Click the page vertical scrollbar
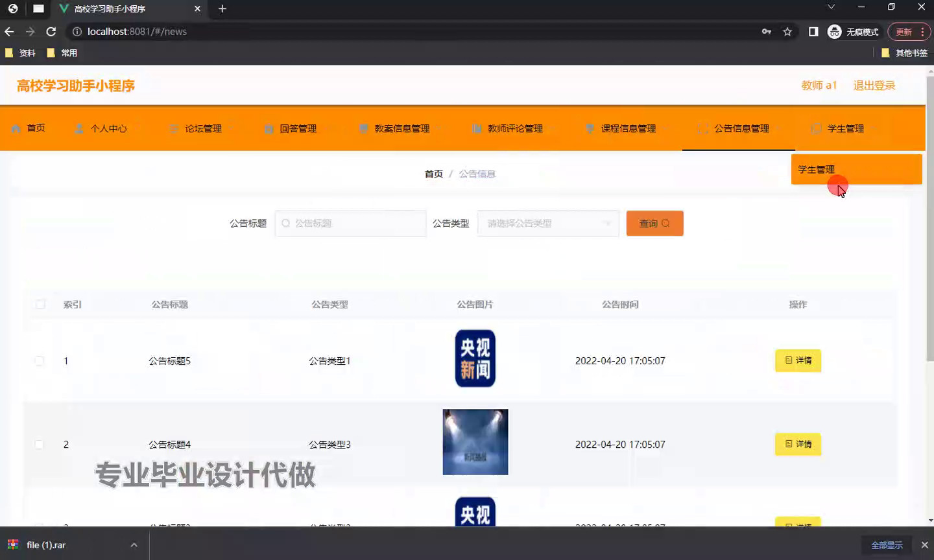Viewport: 934px width, 560px height. point(930,218)
